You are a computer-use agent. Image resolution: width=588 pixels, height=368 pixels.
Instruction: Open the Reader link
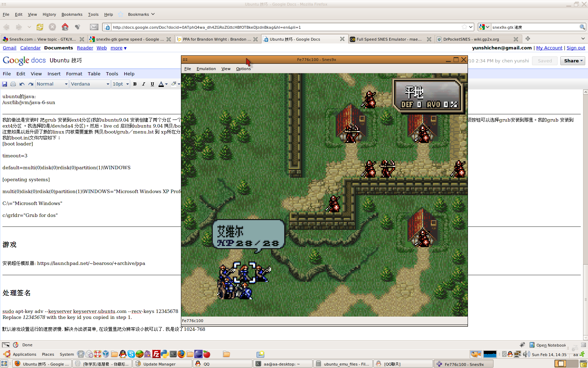[x=85, y=48]
